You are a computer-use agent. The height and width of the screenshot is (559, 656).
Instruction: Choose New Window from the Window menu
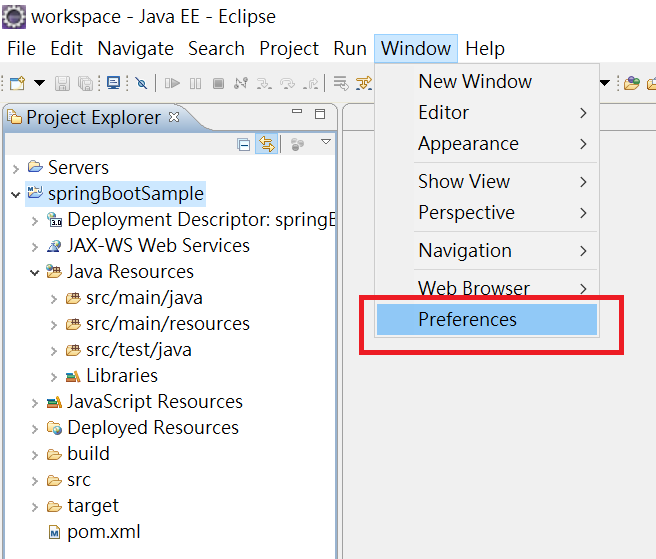click(487, 81)
